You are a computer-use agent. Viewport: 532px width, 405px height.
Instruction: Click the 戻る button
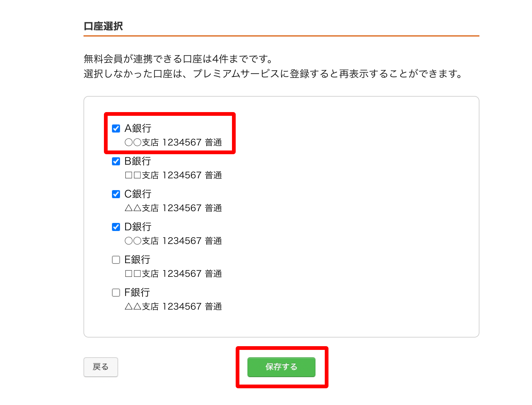click(x=101, y=367)
